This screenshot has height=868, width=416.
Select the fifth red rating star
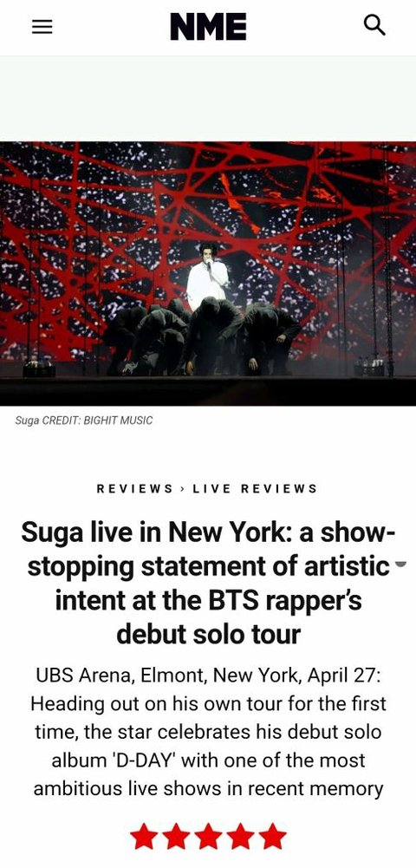point(273,837)
